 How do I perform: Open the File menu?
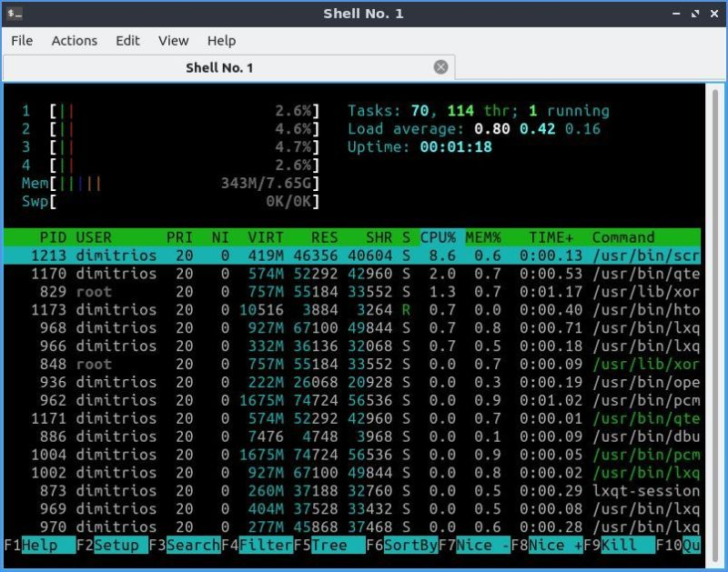(22, 41)
